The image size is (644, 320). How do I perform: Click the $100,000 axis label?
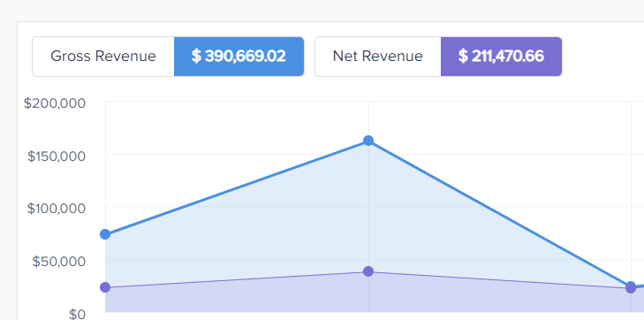[57, 209]
